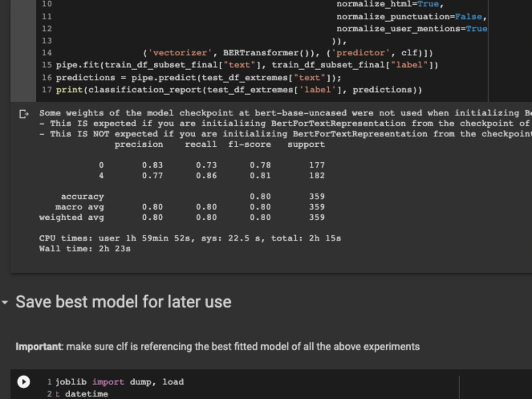Click code line 15 with pipe.fit

pyautogui.click(x=247, y=65)
